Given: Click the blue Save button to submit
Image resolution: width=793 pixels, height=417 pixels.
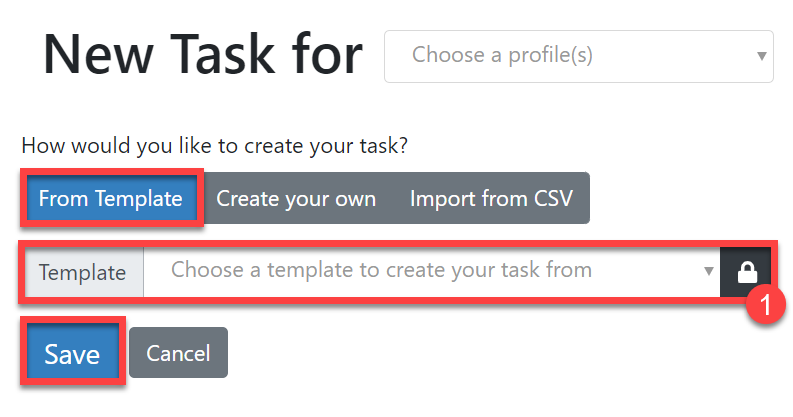Looking at the screenshot, I should pos(72,353).
